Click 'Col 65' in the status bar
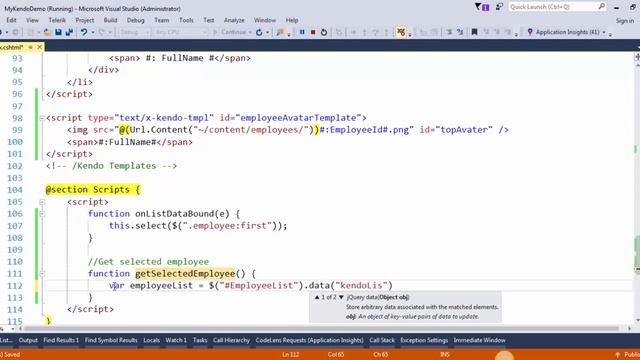 coord(336,354)
